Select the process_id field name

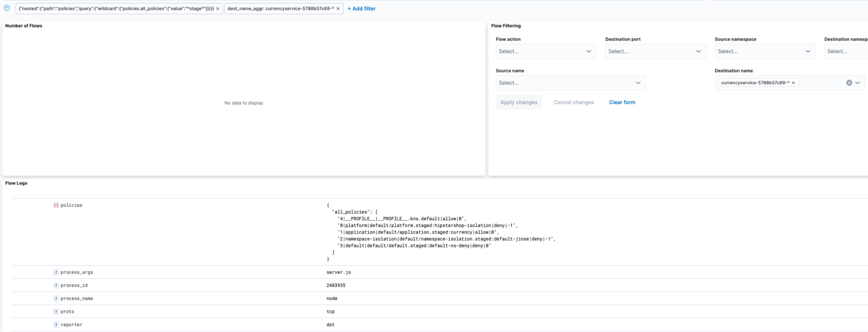click(74, 286)
